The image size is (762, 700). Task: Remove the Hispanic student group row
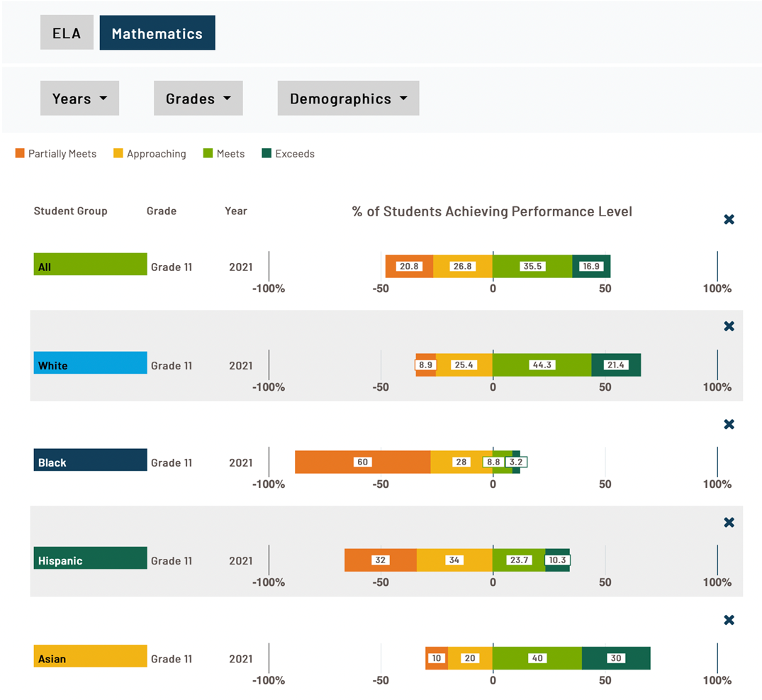coord(729,523)
